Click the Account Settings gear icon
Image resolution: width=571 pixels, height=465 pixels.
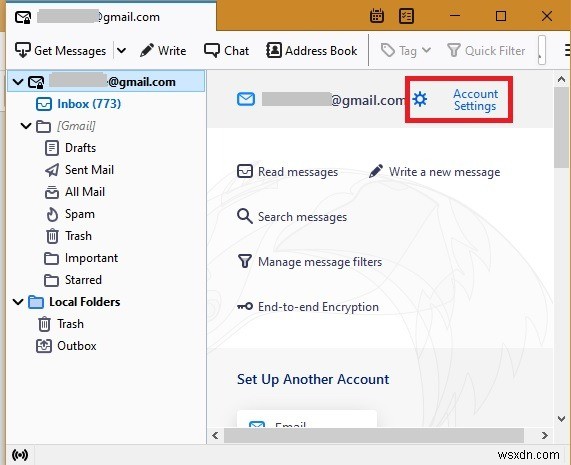click(x=420, y=99)
